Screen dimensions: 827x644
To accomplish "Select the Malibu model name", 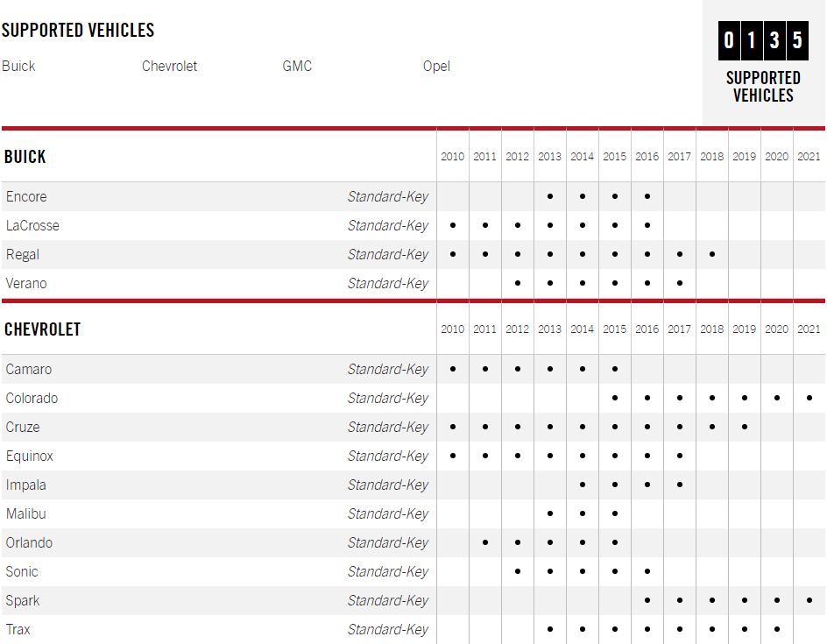I will (26, 513).
